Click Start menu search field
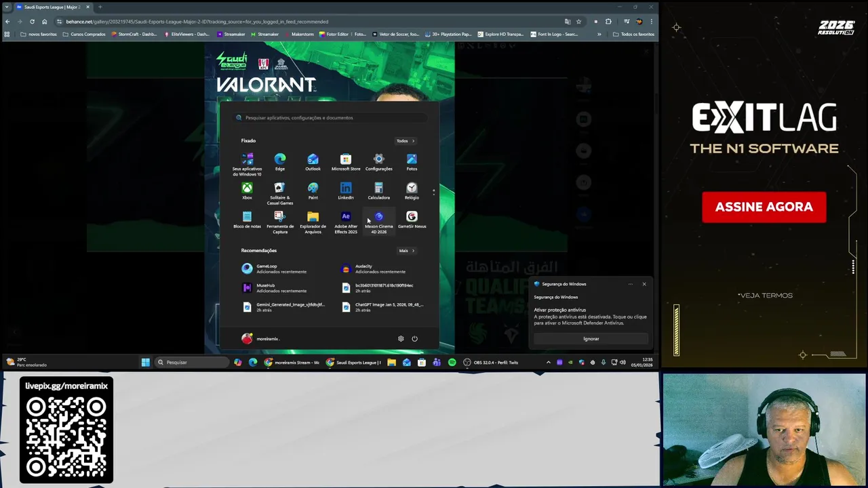This screenshot has width=868, height=488. pyautogui.click(x=330, y=118)
